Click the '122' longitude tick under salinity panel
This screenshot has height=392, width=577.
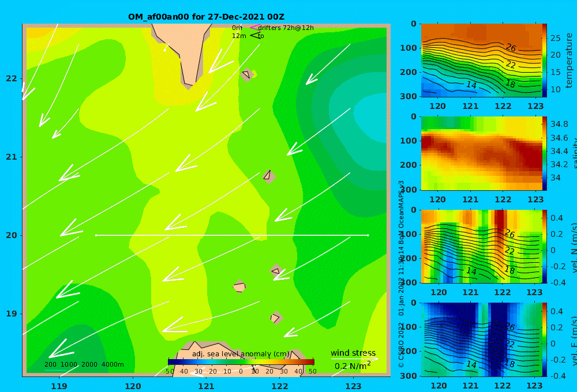click(503, 199)
